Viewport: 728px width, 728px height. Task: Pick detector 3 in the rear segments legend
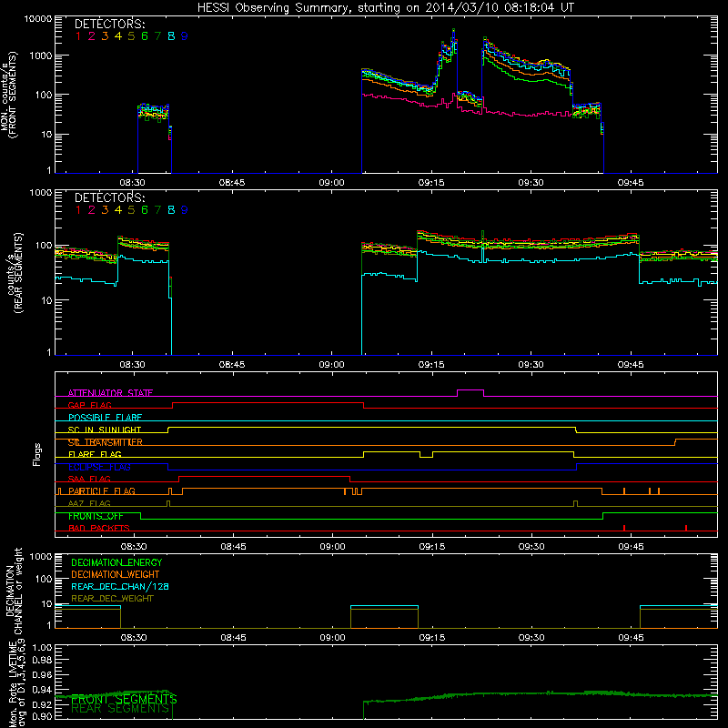tap(105, 210)
